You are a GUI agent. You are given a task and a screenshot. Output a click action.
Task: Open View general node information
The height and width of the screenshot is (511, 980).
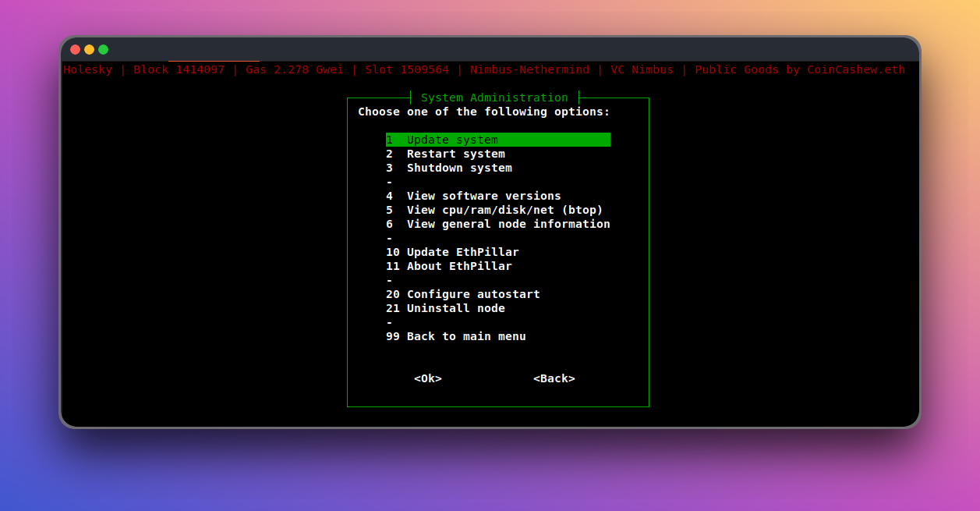tap(508, 224)
